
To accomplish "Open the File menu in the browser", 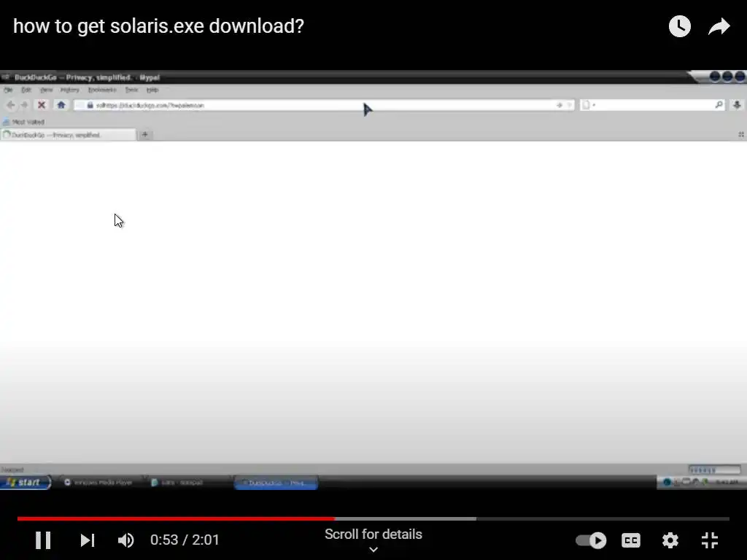I will pyautogui.click(x=8, y=90).
